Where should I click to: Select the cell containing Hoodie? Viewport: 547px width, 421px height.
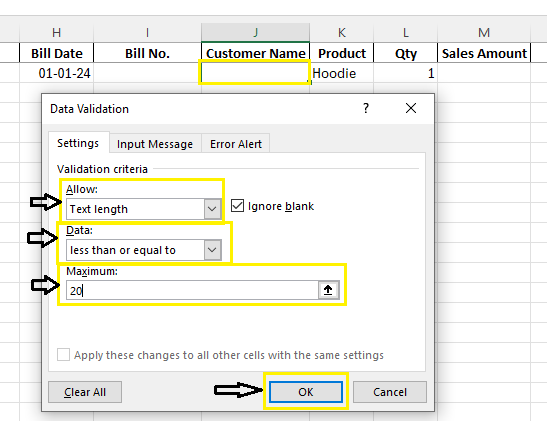click(x=342, y=73)
